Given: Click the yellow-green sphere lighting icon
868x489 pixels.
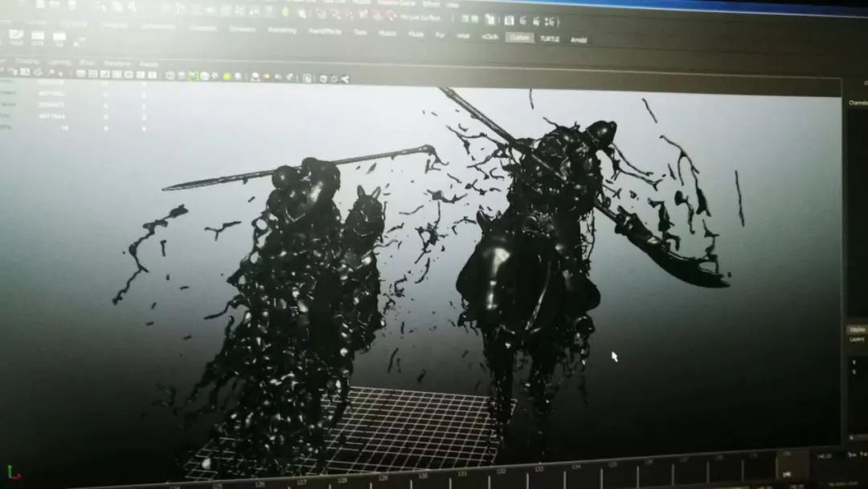Looking at the screenshot, I should [x=227, y=77].
